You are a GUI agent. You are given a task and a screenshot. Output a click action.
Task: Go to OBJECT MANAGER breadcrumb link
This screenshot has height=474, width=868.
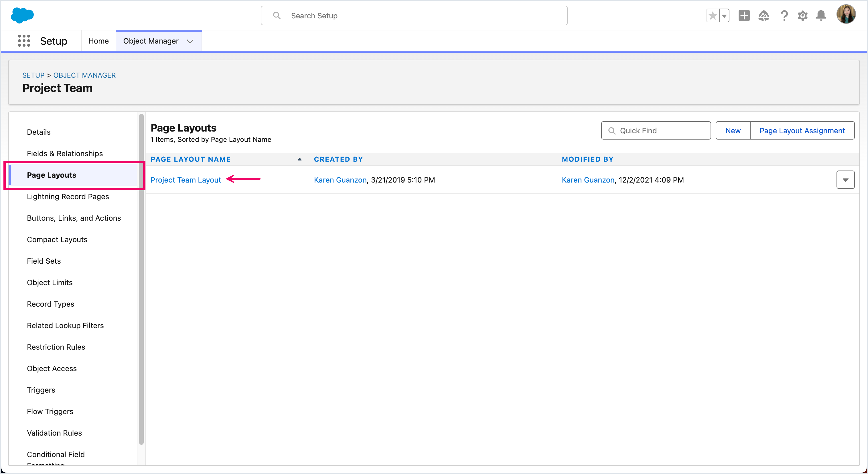click(x=84, y=75)
